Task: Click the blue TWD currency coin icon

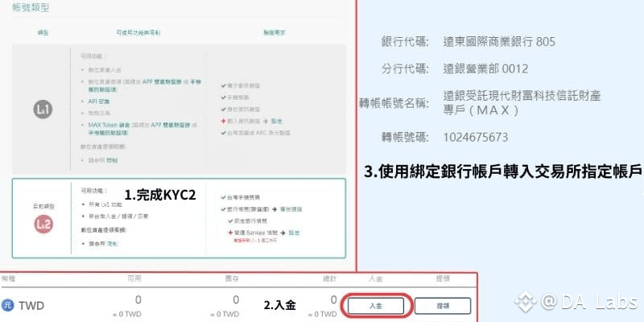Action: pyautogui.click(x=7, y=305)
